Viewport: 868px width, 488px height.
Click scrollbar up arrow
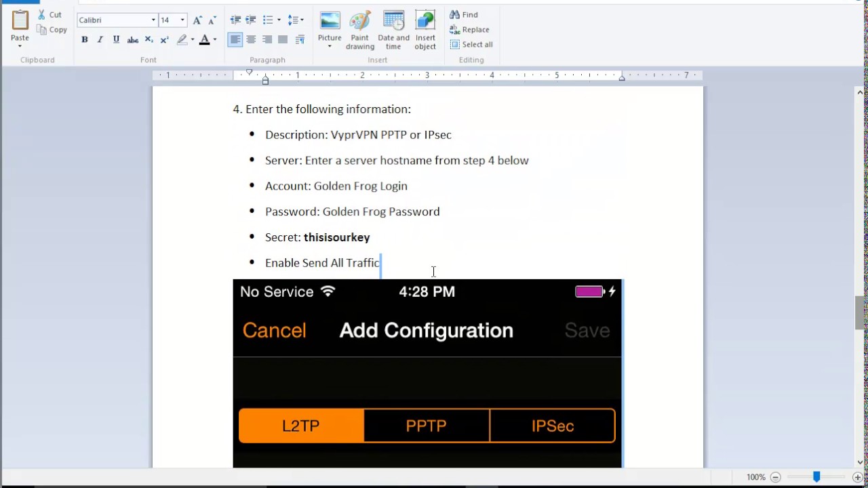pos(861,92)
